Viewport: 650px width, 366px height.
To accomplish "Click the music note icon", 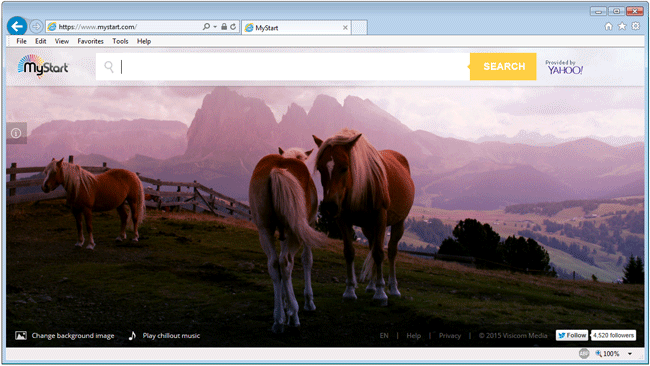I will tap(132, 335).
